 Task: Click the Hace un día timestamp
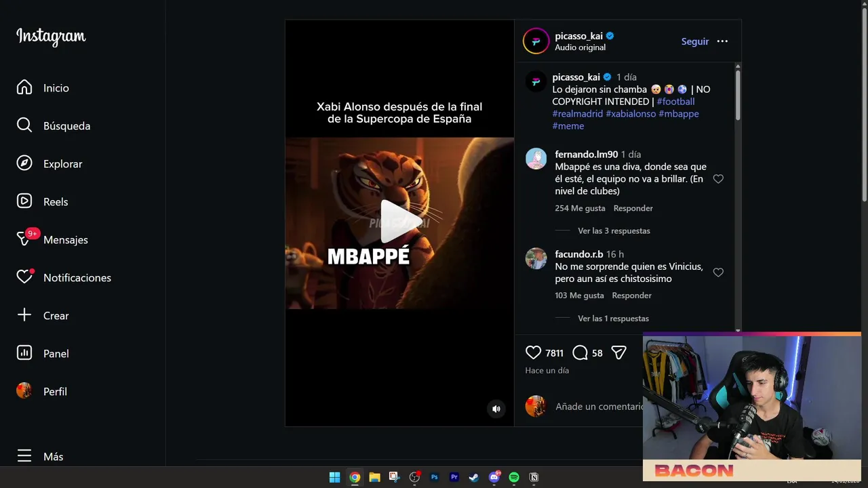click(547, 371)
